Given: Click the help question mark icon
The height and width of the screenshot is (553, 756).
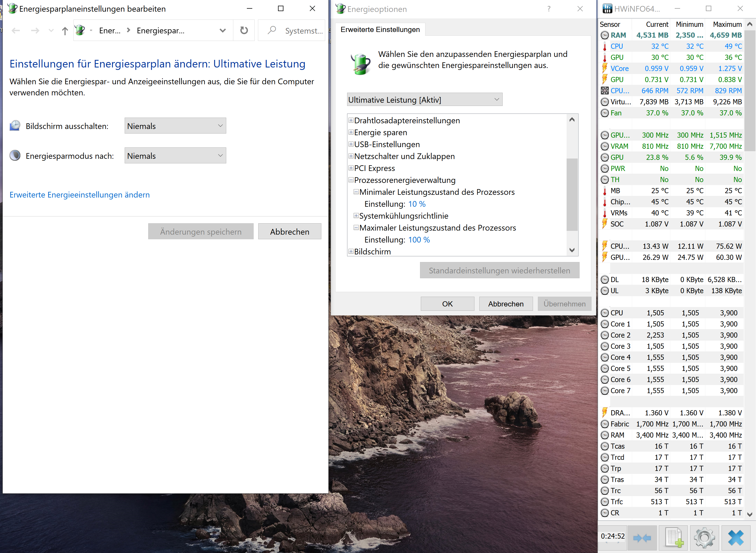Looking at the screenshot, I should click(x=549, y=9).
